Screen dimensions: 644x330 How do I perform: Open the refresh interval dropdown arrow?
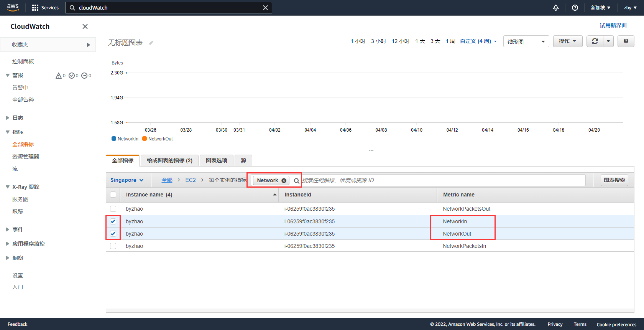click(608, 41)
